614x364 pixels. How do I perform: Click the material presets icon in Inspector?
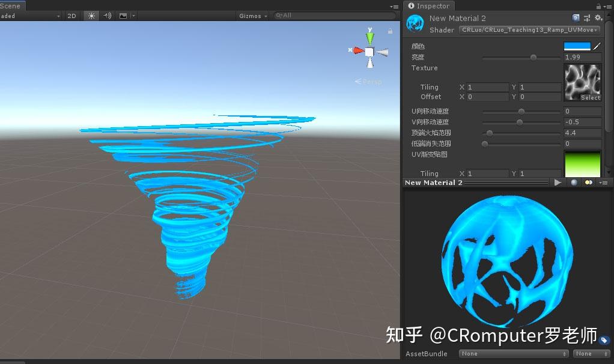coord(586,18)
